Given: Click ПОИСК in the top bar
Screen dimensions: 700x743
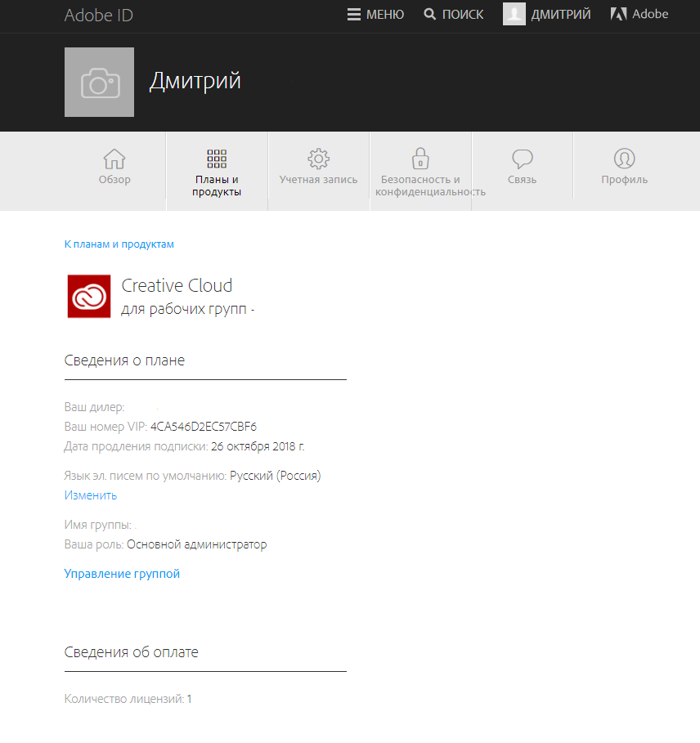Looking at the screenshot, I should pos(463,15).
